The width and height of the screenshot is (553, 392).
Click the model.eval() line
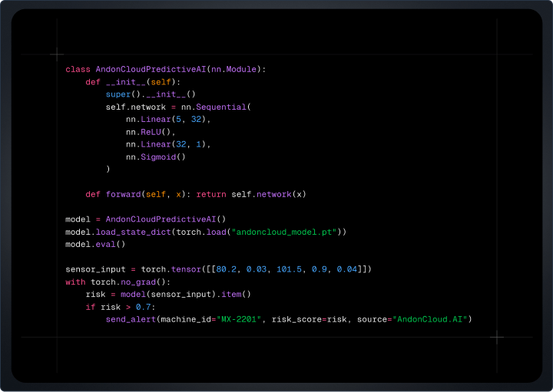click(x=94, y=244)
